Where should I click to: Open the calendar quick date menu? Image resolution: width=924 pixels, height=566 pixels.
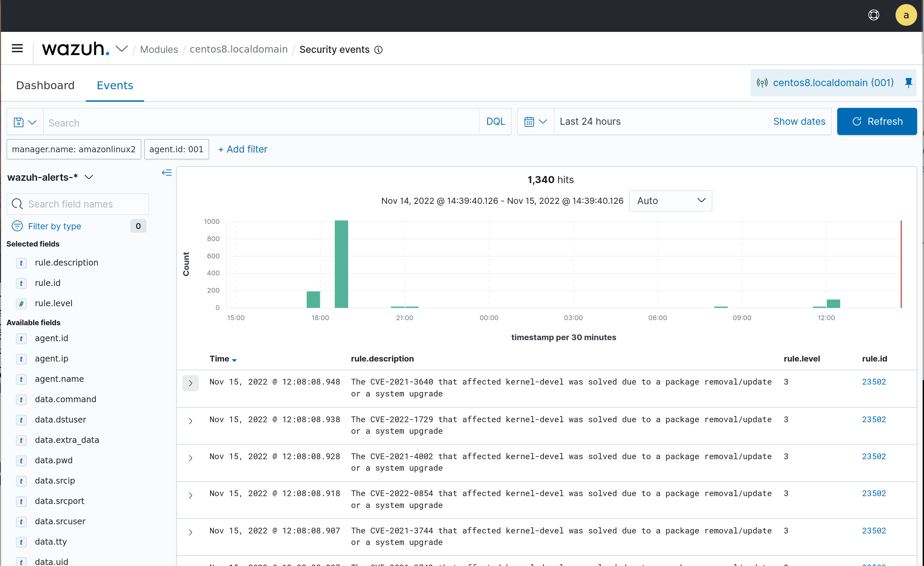pyautogui.click(x=535, y=121)
